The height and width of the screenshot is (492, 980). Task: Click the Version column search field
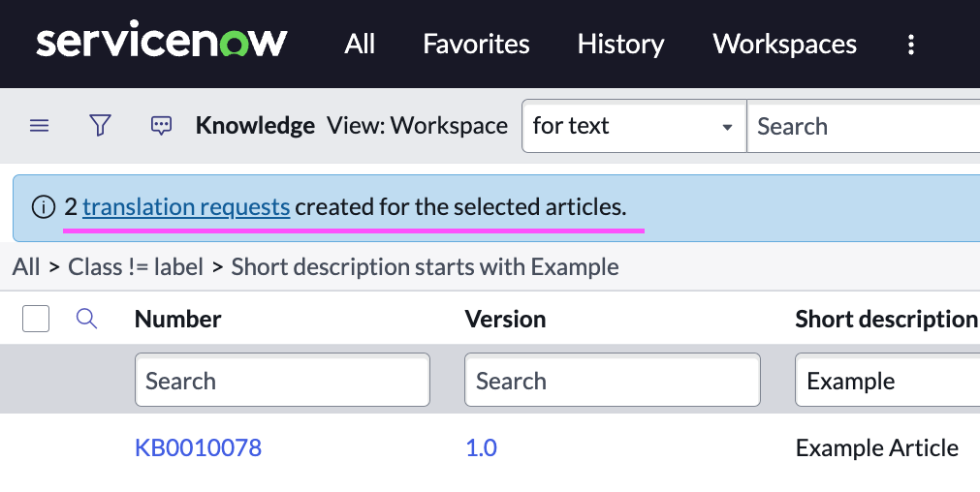[x=612, y=381]
